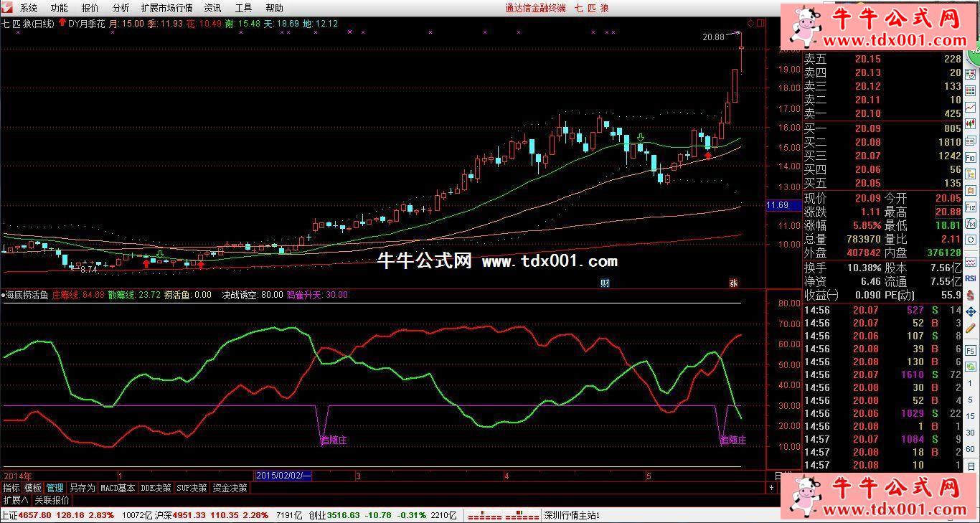
Task: Click the 另存为 button
Action: 82,488
